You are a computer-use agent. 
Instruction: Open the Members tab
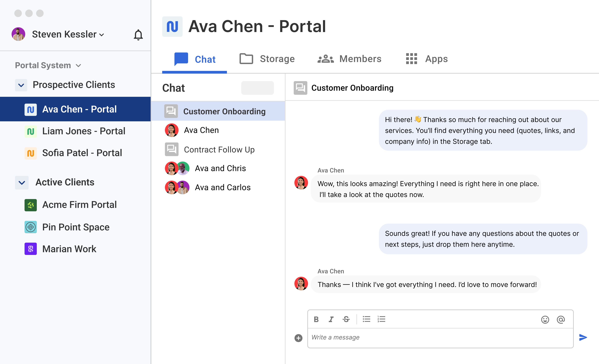point(350,59)
